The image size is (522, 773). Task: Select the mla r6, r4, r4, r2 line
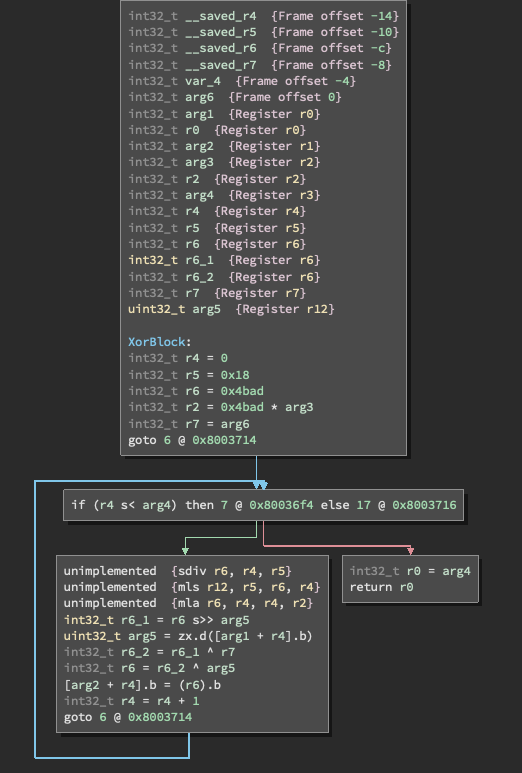(x=188, y=602)
